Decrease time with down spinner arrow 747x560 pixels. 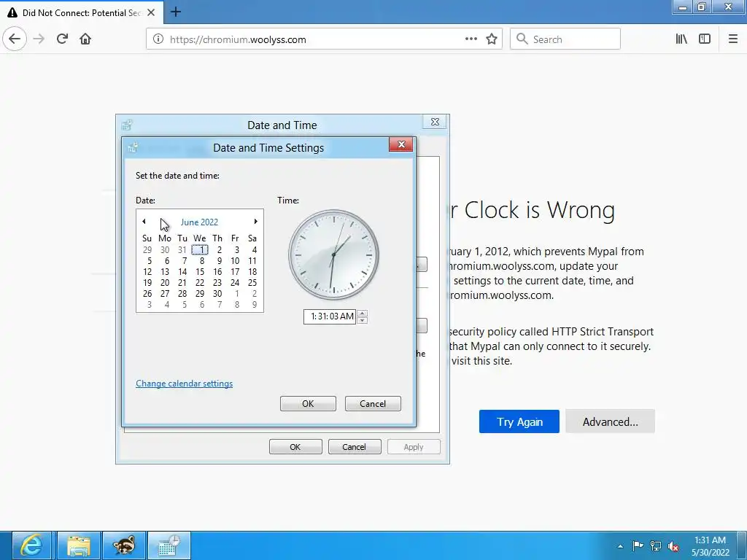click(x=362, y=320)
